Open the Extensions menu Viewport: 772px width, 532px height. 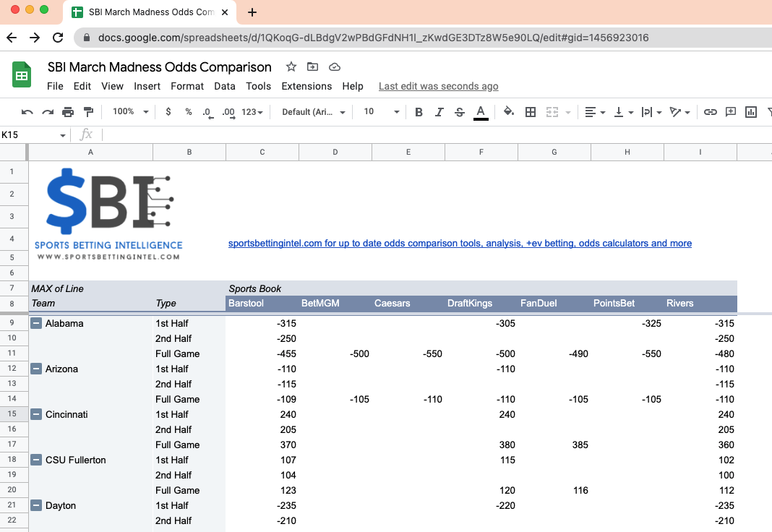point(306,85)
